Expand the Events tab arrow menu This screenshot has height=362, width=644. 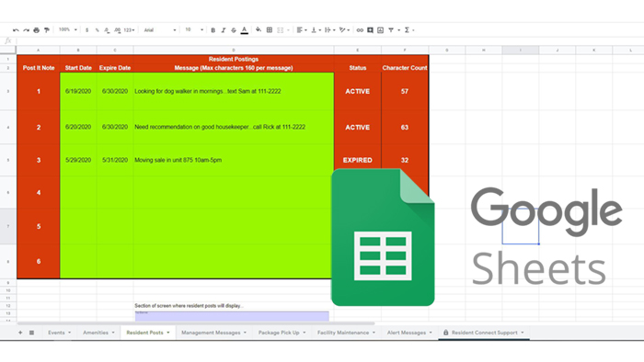69,333
